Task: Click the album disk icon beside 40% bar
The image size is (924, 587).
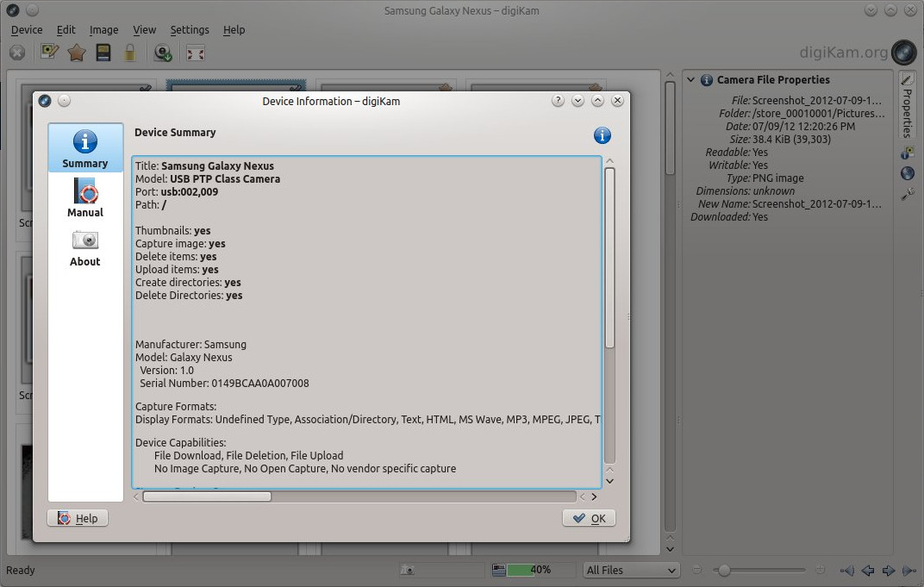Action: (498, 570)
